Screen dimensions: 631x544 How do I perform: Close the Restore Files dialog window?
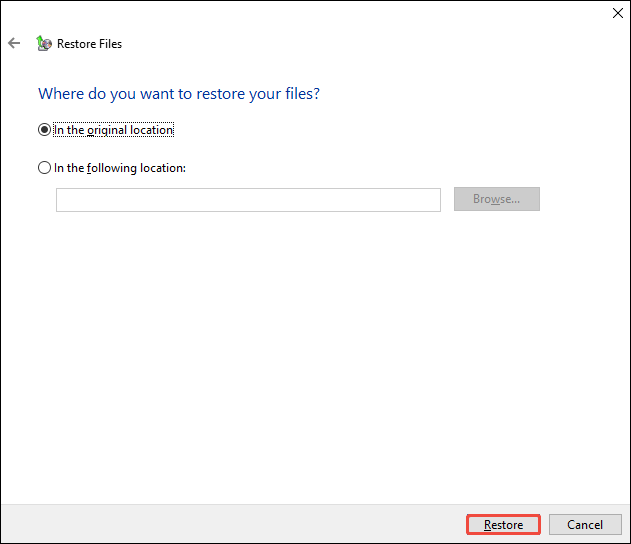pos(614,14)
